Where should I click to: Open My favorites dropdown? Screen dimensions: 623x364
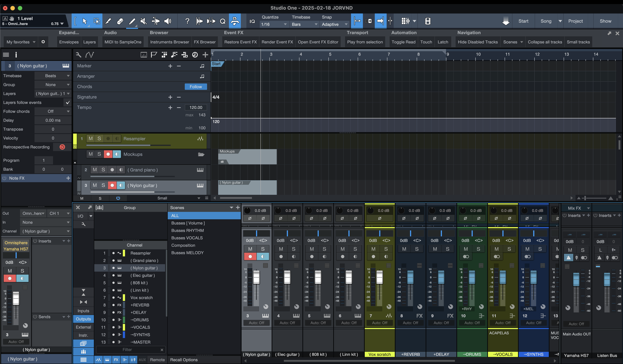coord(21,42)
